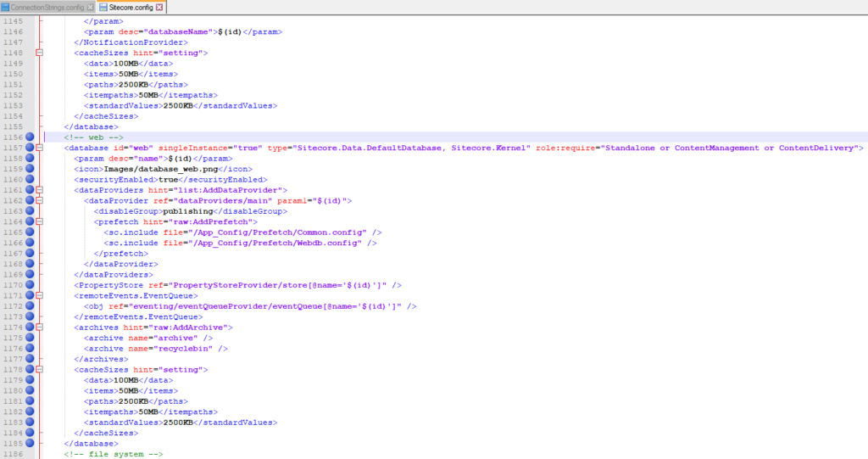
Task: Click the bookmark marker on line 1181
Action: coord(30,400)
